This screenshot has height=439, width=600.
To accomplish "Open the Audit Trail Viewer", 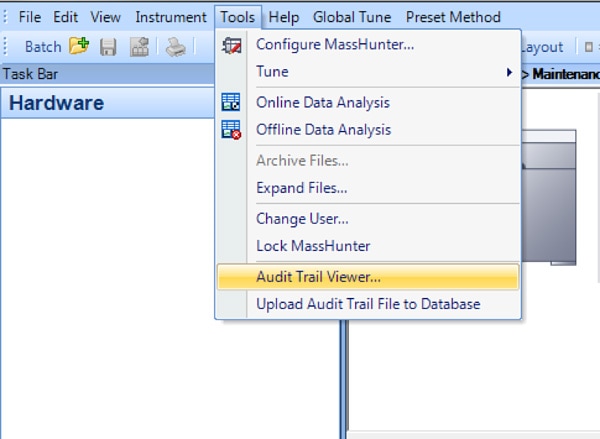I will 318,277.
